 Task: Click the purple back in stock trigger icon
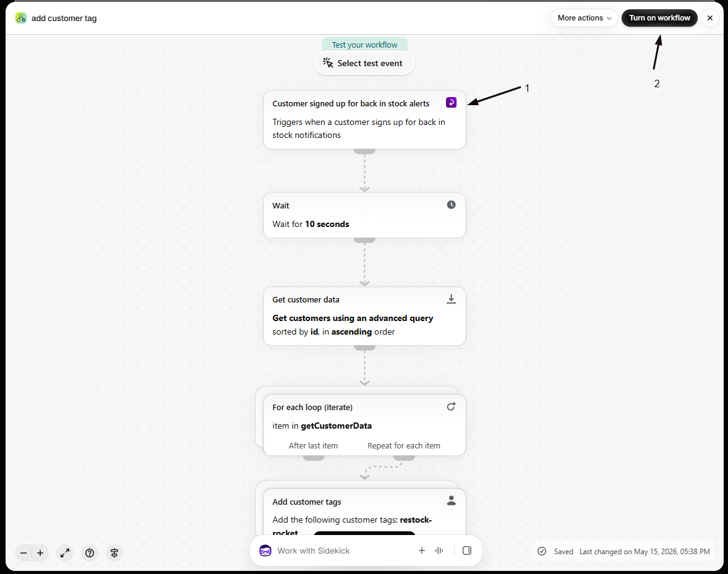pyautogui.click(x=451, y=103)
